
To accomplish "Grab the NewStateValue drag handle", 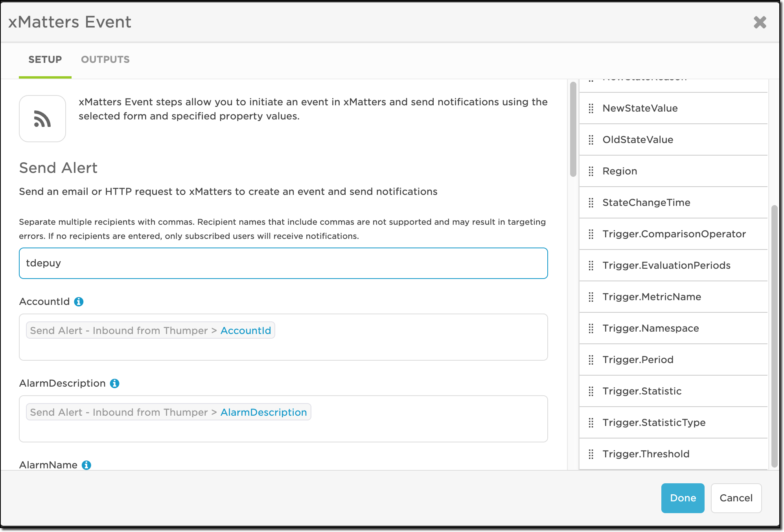I will click(591, 108).
